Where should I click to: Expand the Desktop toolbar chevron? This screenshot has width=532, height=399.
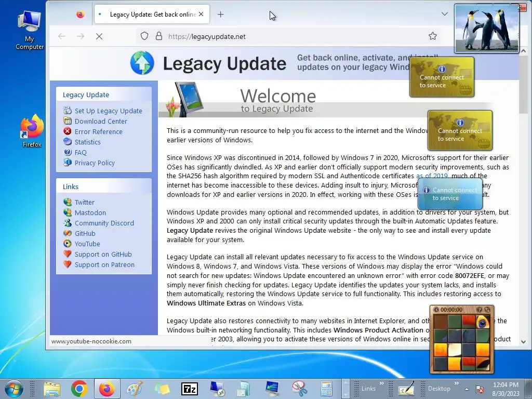pos(456,383)
